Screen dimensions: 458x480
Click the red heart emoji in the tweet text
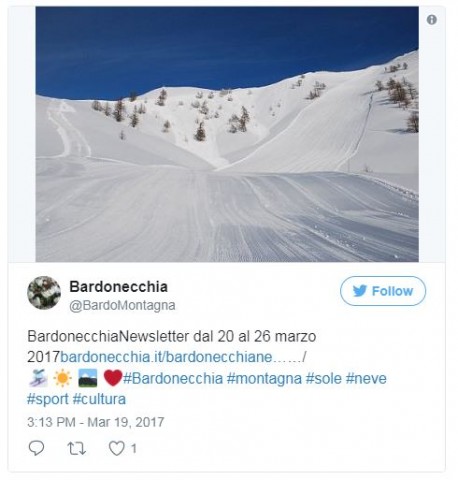(x=113, y=378)
